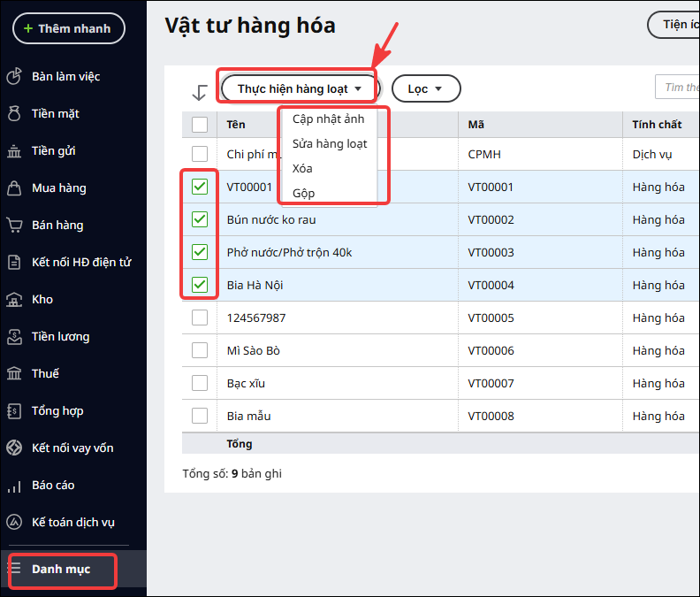Image resolution: width=700 pixels, height=597 pixels.
Task: Open the Lọc filter dropdown
Action: coord(426,88)
